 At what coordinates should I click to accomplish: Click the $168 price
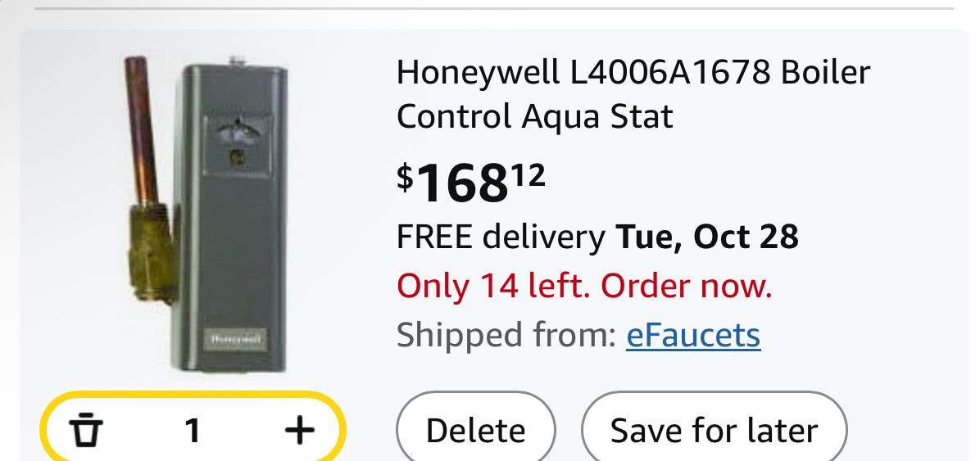coord(461,183)
